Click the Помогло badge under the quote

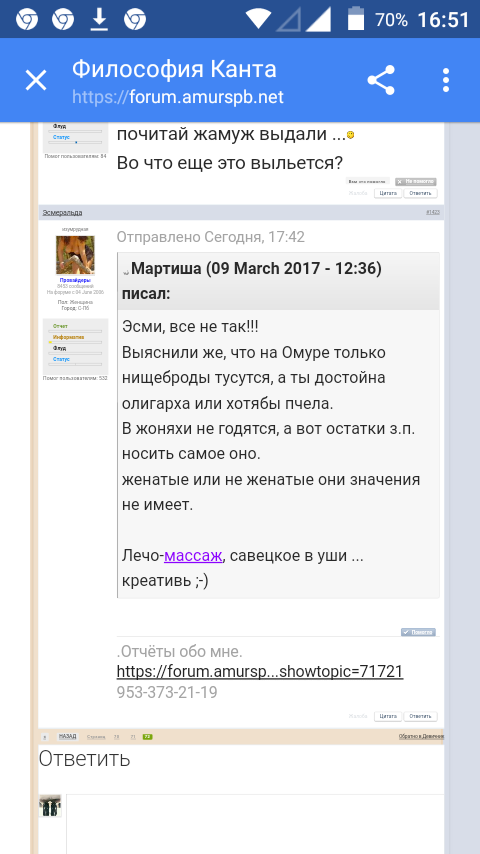point(418,632)
